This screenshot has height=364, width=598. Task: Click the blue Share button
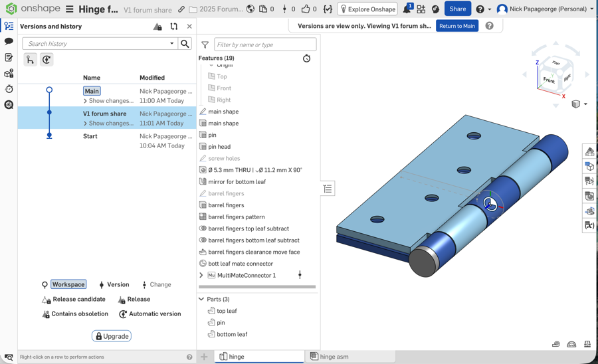point(457,9)
